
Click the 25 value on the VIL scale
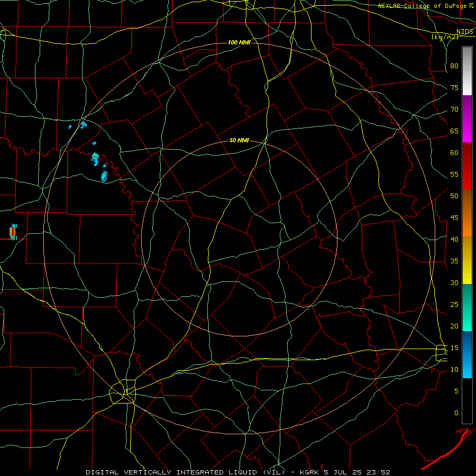[454, 305]
